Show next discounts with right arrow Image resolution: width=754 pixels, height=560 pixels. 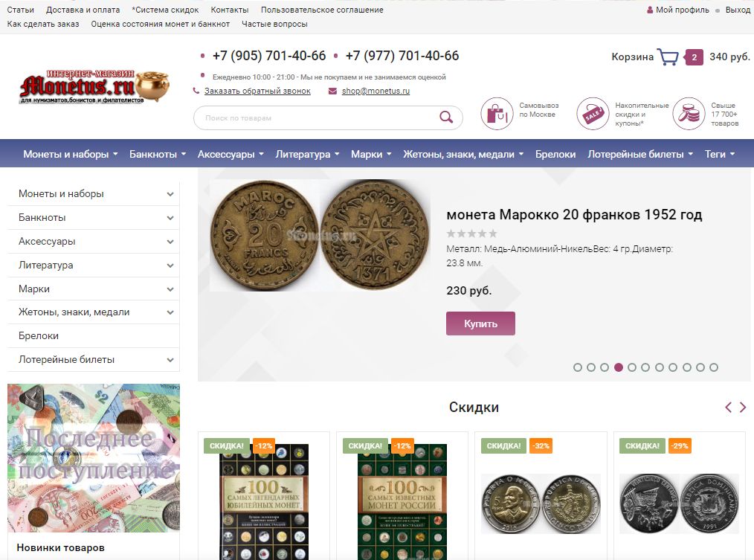click(743, 408)
